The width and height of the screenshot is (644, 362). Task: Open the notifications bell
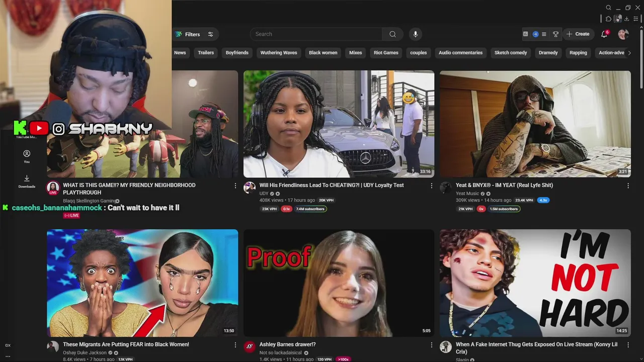click(x=604, y=34)
